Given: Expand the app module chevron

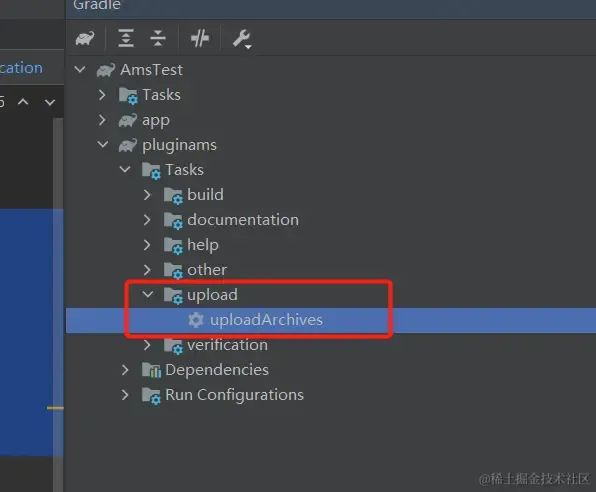Looking at the screenshot, I should tap(102, 120).
